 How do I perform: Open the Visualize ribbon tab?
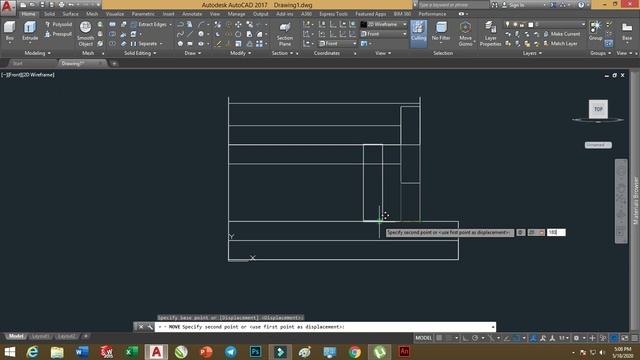(x=115, y=14)
